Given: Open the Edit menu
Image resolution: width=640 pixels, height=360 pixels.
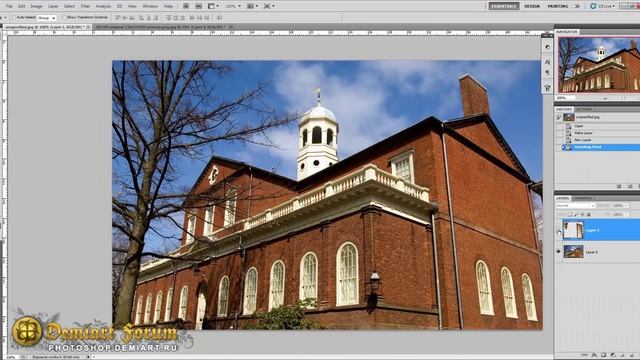Looking at the screenshot, I should pyautogui.click(x=22, y=6).
